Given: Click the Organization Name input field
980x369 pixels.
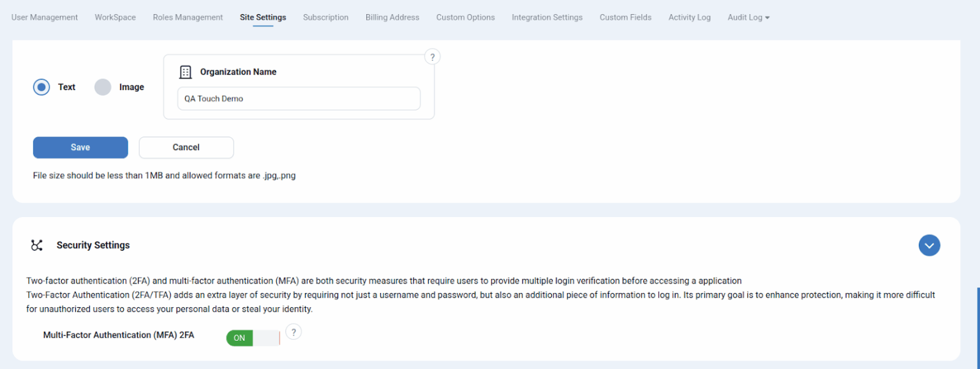Looking at the screenshot, I should point(299,99).
